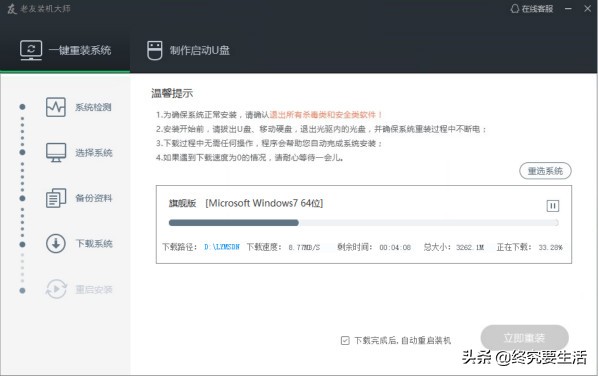Select the 系统检测 step label

(93, 107)
